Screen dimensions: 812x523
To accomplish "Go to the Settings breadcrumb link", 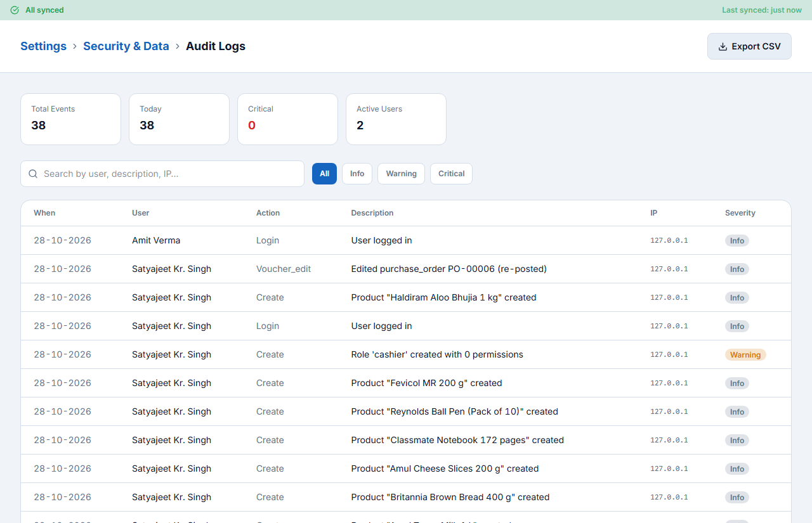I will coord(43,46).
